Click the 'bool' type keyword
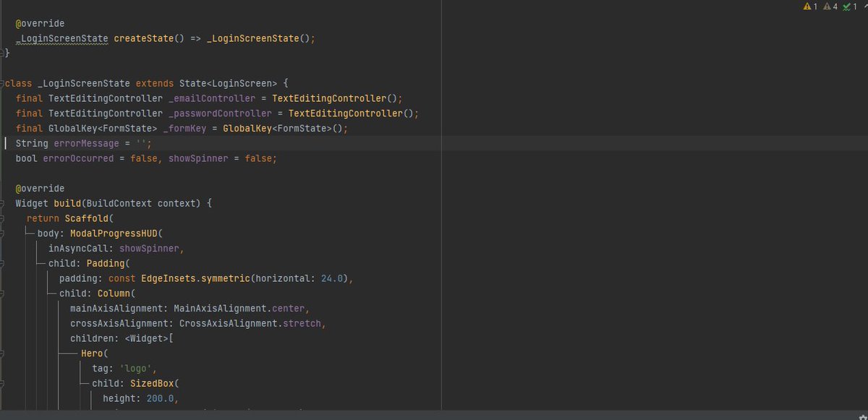This screenshot has width=868, height=420. click(x=27, y=158)
